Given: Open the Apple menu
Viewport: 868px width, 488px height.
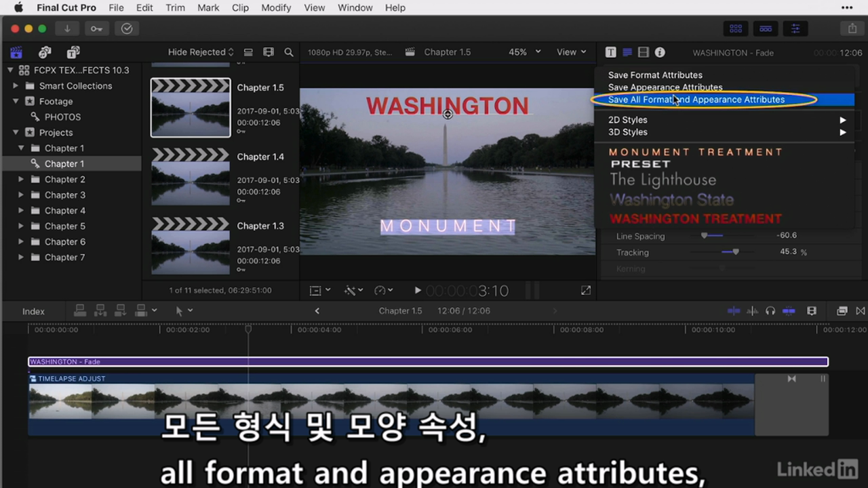Looking at the screenshot, I should [18, 7].
